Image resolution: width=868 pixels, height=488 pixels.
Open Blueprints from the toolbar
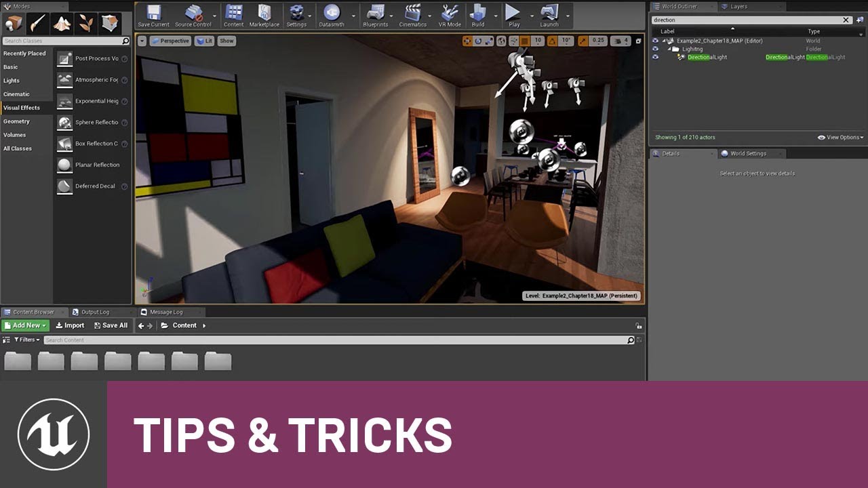(376, 16)
